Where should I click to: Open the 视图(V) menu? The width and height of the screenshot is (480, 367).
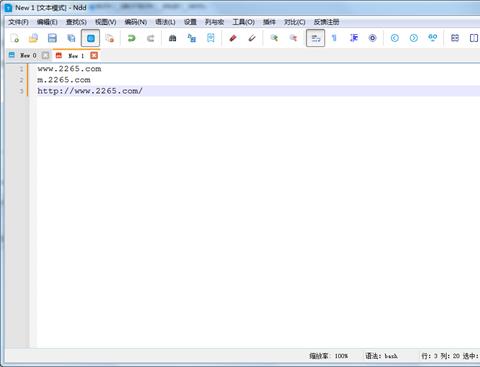(x=106, y=22)
